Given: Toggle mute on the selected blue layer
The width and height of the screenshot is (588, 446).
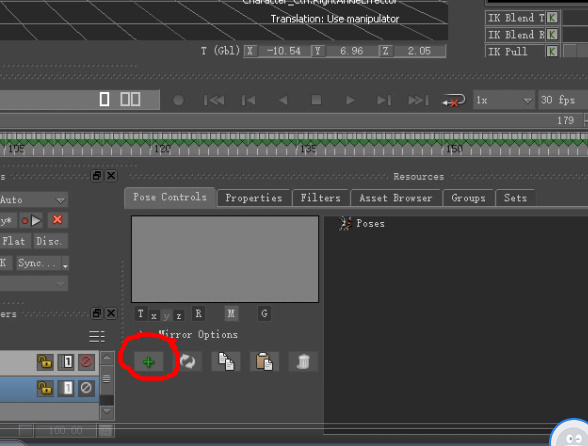Looking at the screenshot, I should pos(86,388).
